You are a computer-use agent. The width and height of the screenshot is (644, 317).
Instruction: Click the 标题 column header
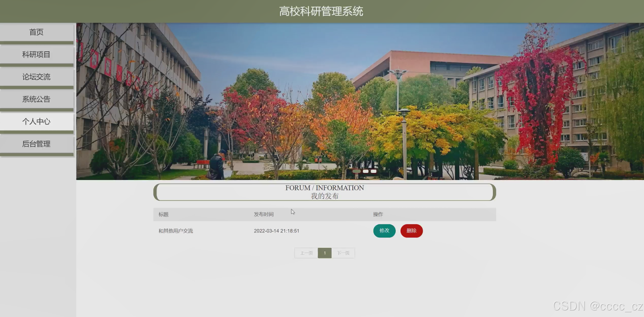(x=164, y=214)
